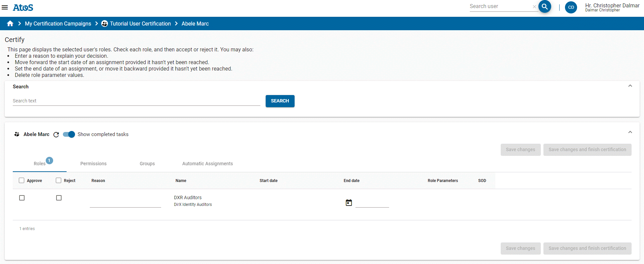Clear the search user field

point(534,7)
